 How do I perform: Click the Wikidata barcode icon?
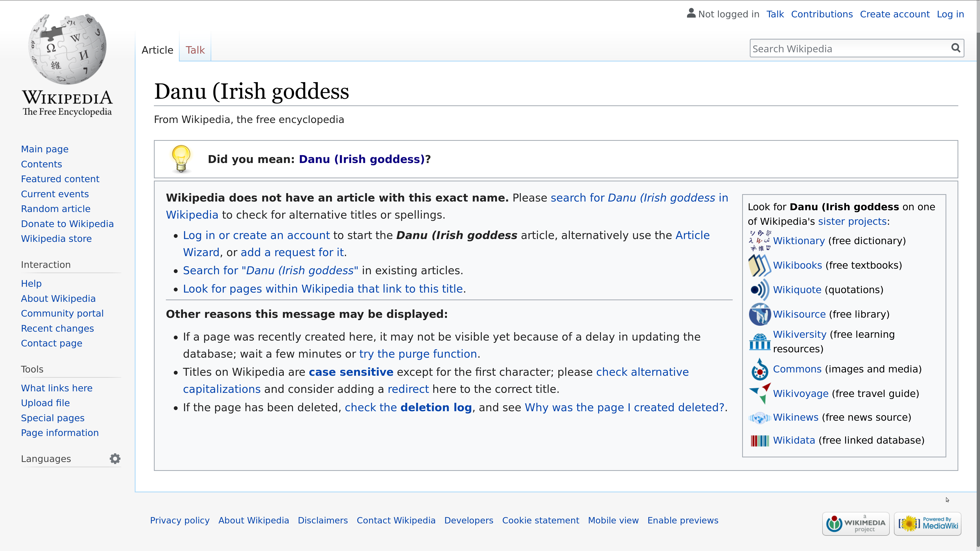tap(759, 441)
